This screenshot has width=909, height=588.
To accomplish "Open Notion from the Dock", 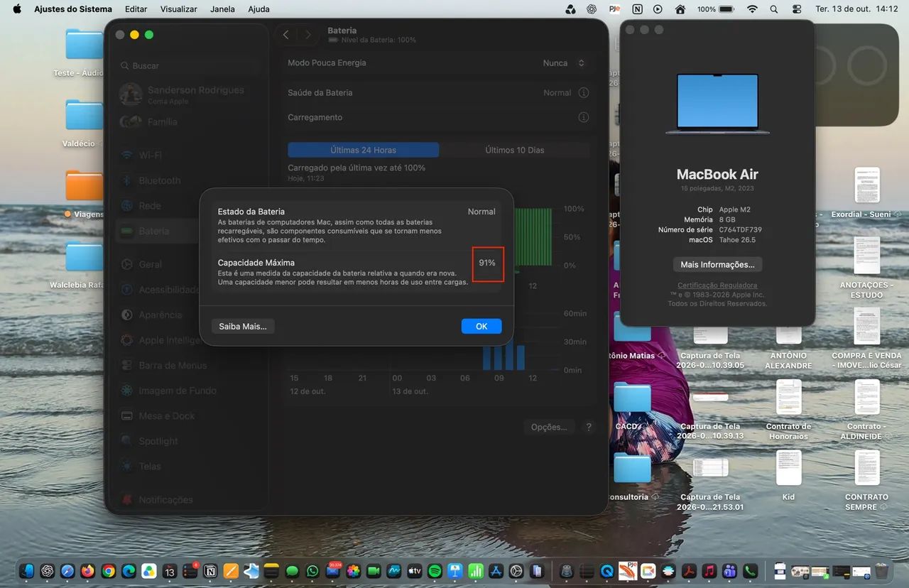I will click(210, 571).
